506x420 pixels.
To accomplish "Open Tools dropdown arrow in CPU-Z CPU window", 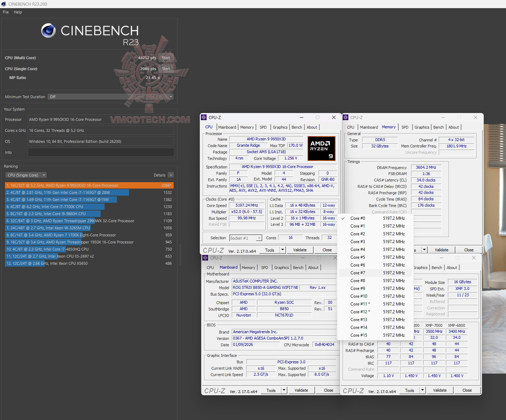I will [282, 250].
